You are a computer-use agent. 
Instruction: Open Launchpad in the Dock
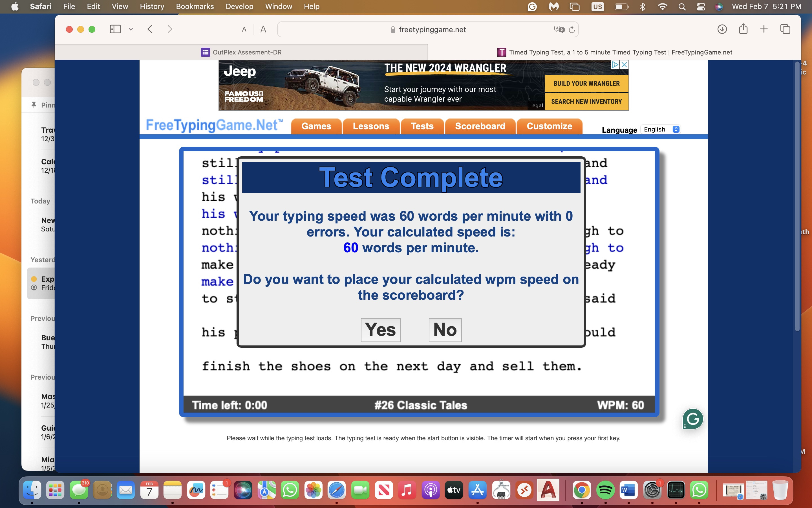pos(55,490)
